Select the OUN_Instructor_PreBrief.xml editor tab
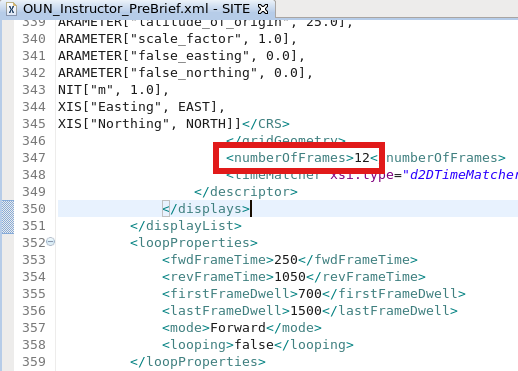The height and width of the screenshot is (371, 518). pos(137,9)
